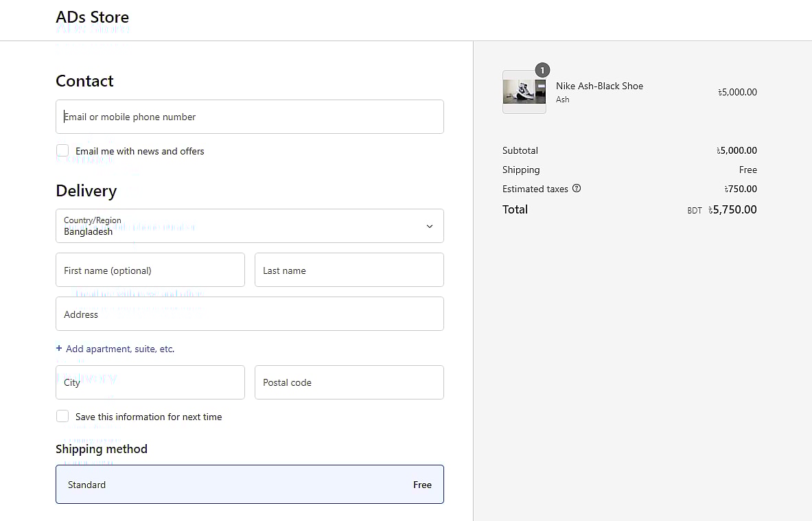
Task: Click the Country/Region chevron arrow
Action: coord(430,227)
